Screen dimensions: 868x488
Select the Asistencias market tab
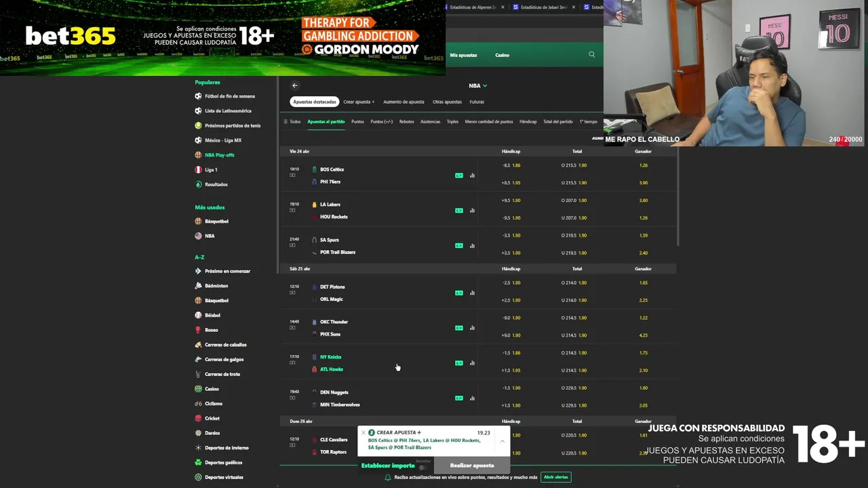click(x=430, y=122)
